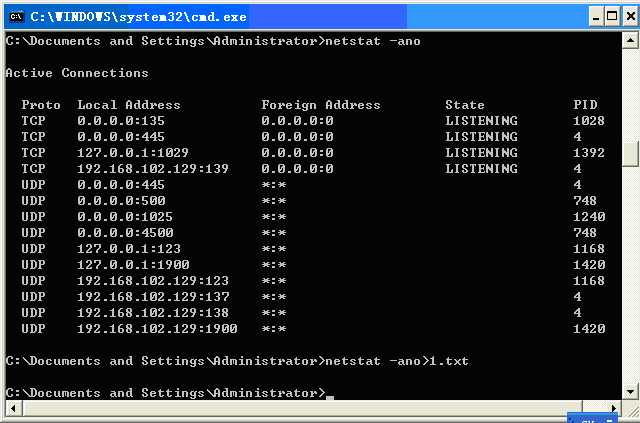Click LISTENING in the 192.168.102.129:139 row
This screenshot has height=423, width=640.
[481, 169]
